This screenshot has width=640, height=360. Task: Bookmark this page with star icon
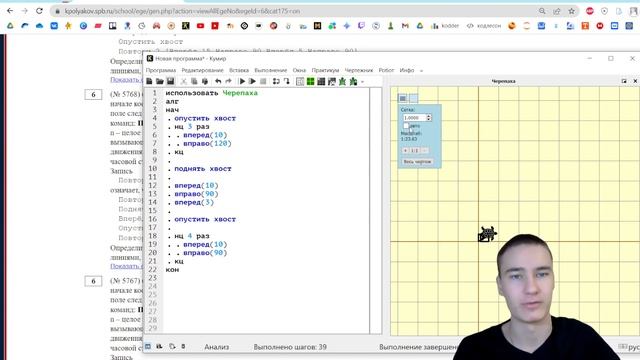tap(571, 11)
